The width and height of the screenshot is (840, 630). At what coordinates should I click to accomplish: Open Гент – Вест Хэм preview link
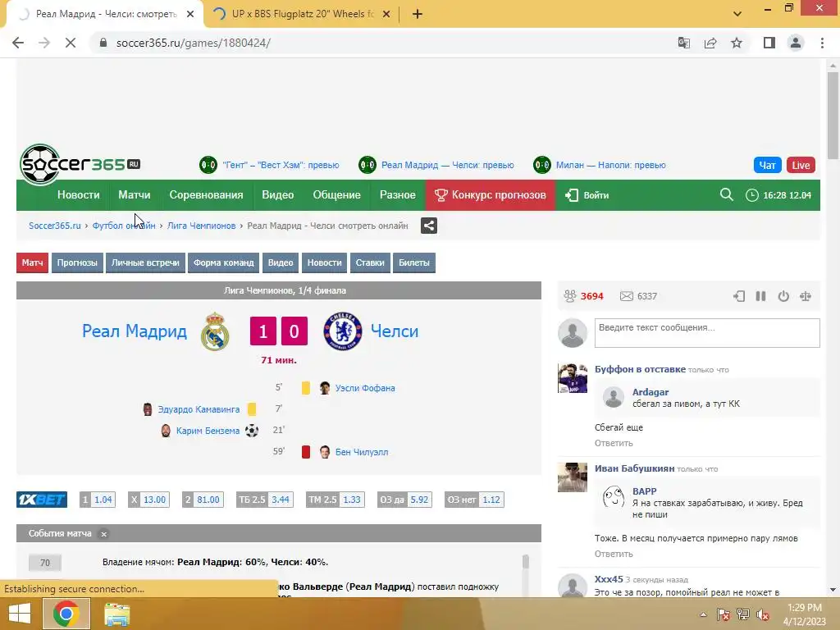coord(281,165)
